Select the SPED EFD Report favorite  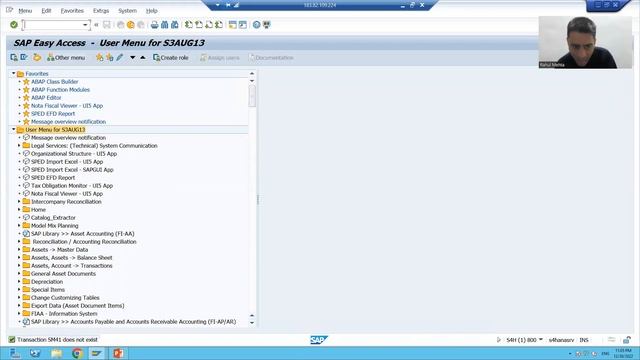[x=53, y=113]
